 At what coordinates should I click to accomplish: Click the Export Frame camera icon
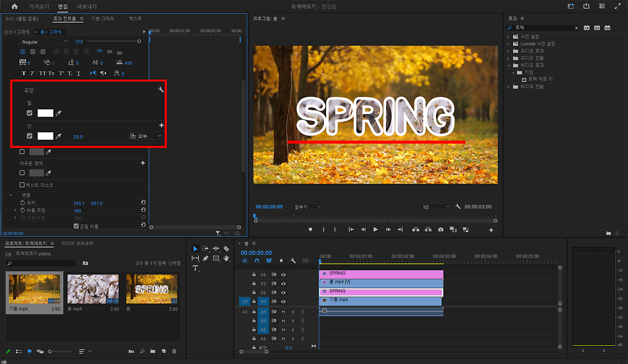tap(441, 229)
